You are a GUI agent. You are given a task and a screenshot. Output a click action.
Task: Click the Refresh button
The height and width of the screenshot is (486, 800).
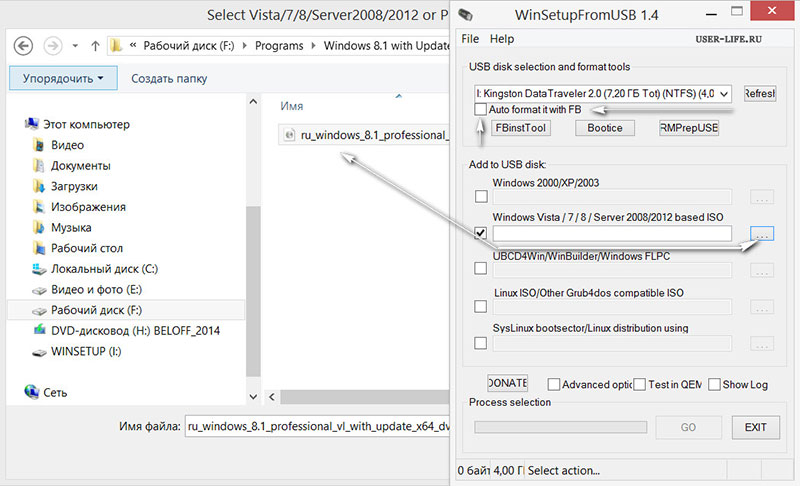coord(760,94)
